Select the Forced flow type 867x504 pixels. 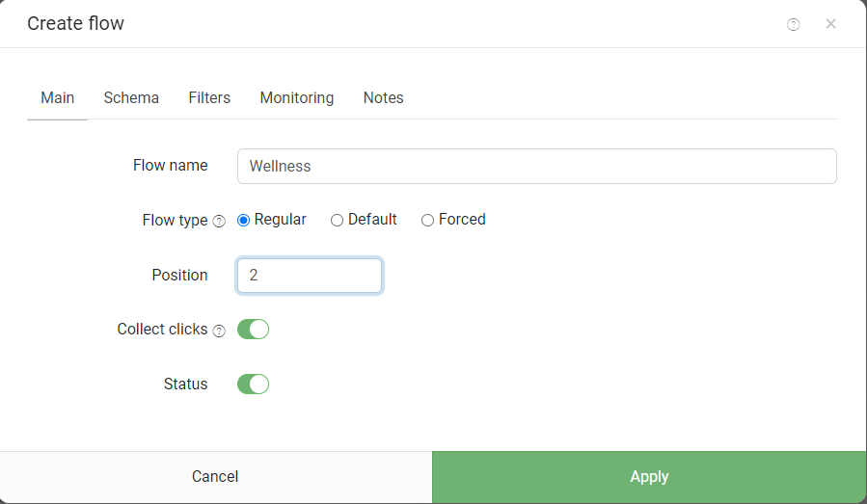pos(427,220)
